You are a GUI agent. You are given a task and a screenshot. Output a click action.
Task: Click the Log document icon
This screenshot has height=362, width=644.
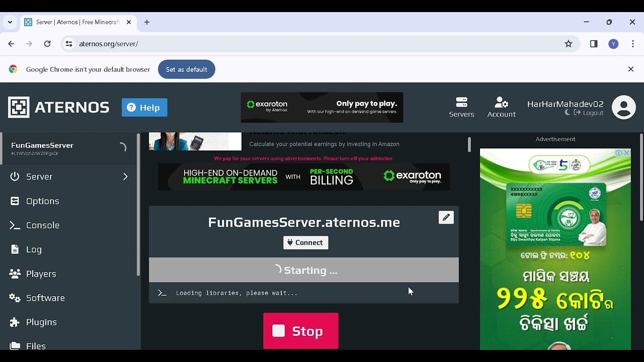[15, 249]
